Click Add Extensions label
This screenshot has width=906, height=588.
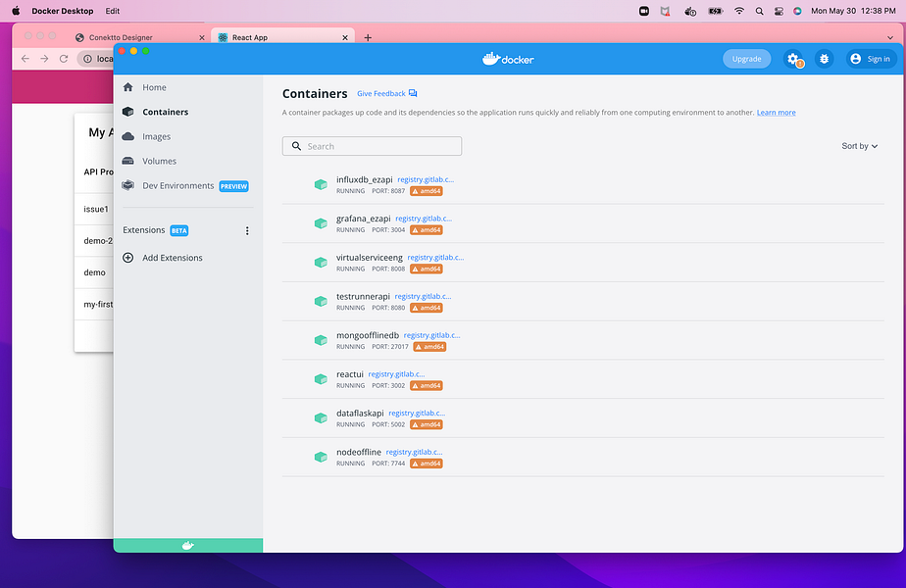point(173,258)
